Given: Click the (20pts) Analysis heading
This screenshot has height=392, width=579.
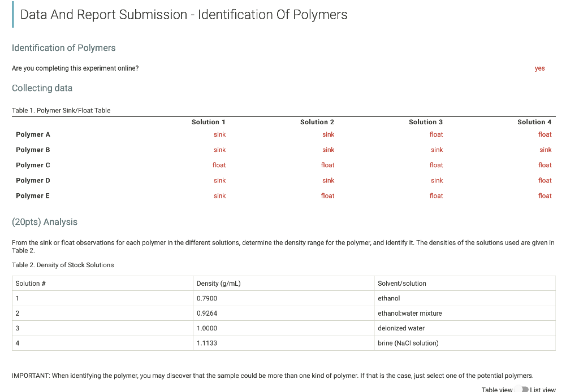Looking at the screenshot, I should pos(45,222).
